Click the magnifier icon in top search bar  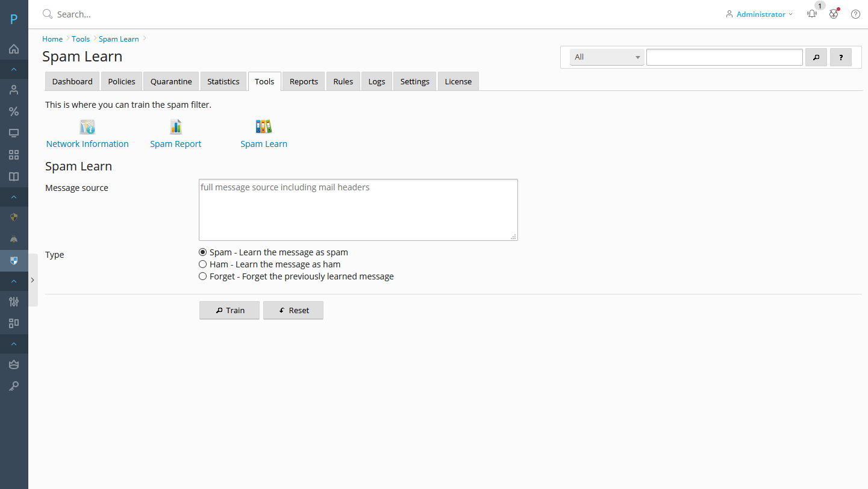tap(48, 14)
